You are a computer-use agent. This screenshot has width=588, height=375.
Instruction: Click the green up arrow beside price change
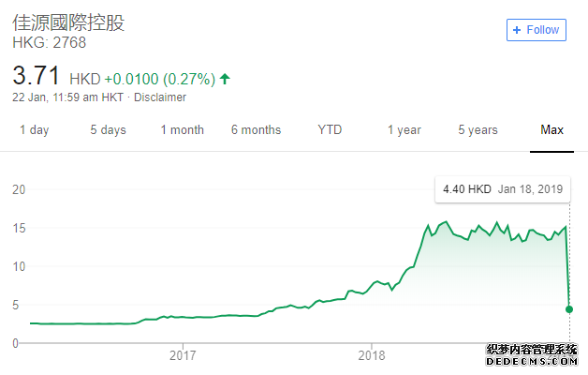(x=225, y=79)
